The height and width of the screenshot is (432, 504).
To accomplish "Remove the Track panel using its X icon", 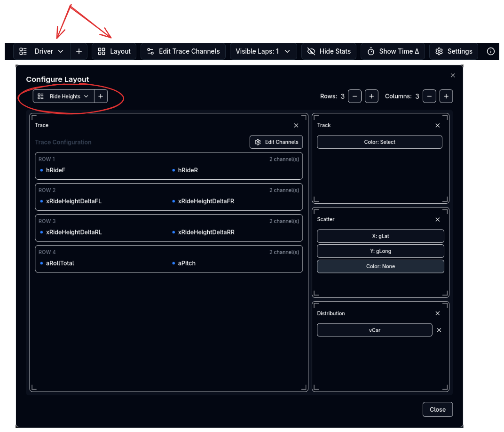I will coord(437,125).
